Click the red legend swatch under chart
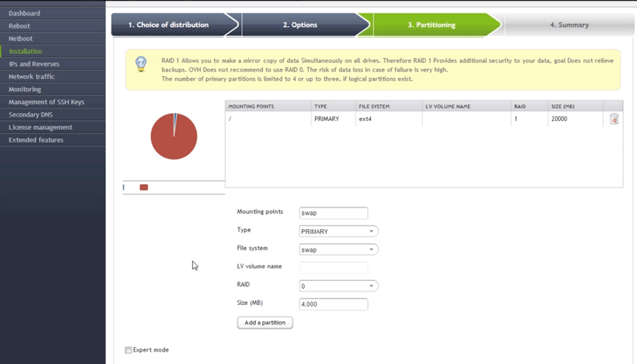 pyautogui.click(x=144, y=188)
